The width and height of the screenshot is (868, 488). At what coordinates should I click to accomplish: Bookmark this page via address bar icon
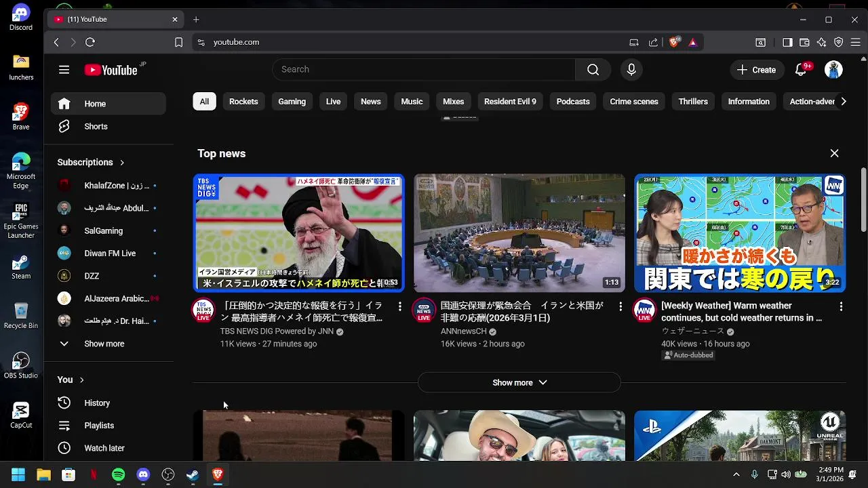click(x=178, y=42)
